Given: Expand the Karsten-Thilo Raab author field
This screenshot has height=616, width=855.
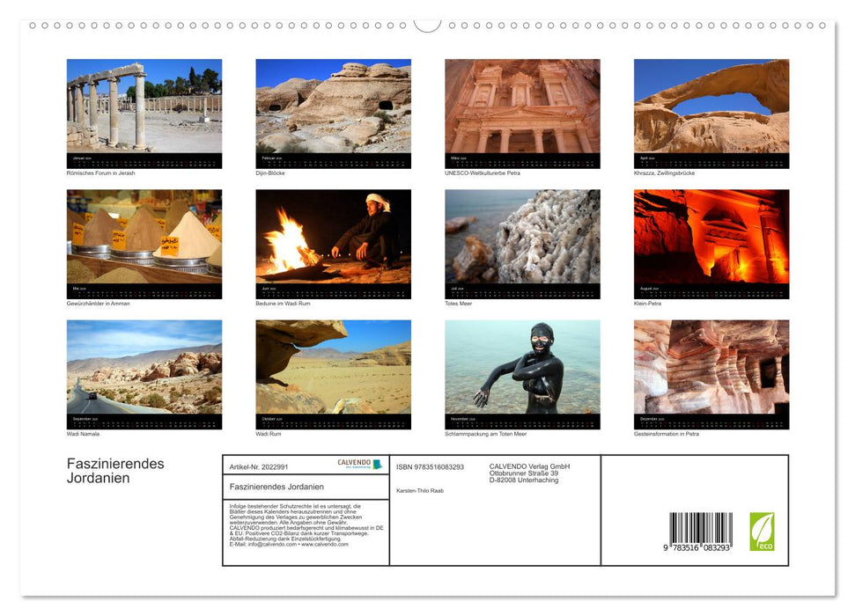Looking at the screenshot, I should [x=419, y=492].
